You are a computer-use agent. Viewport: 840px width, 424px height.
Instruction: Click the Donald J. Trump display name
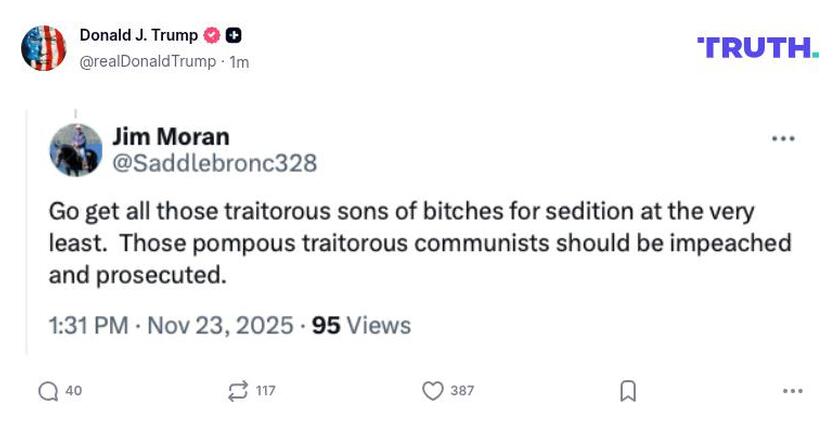pyautogui.click(x=139, y=36)
